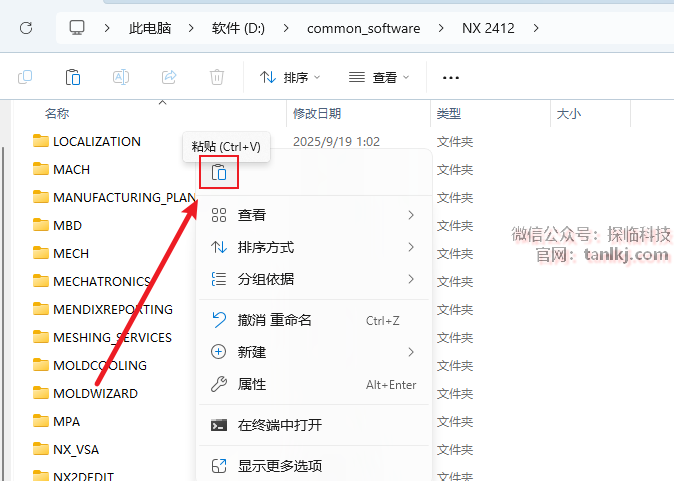The height and width of the screenshot is (481, 674).
Task: Click the date 2025/9/19 1:02
Action: click(336, 141)
